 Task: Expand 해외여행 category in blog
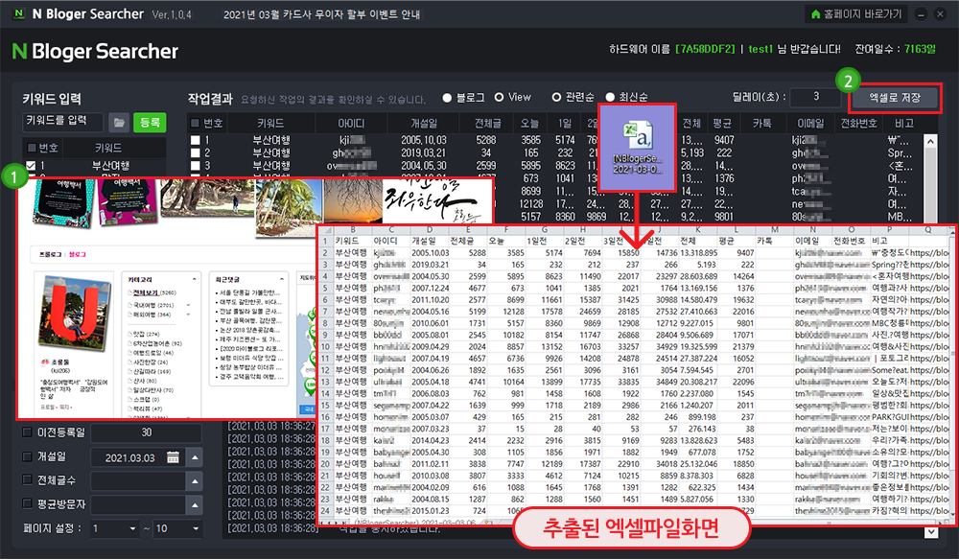coord(188,315)
